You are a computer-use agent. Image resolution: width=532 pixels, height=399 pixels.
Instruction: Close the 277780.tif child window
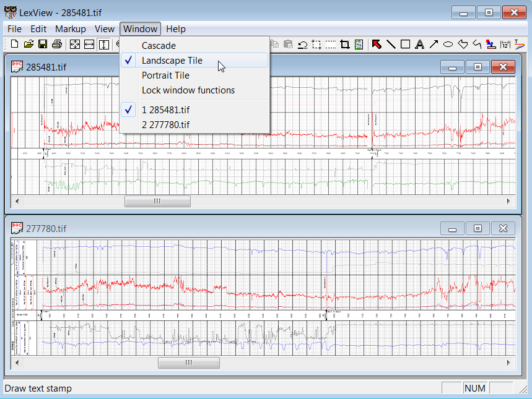click(503, 228)
